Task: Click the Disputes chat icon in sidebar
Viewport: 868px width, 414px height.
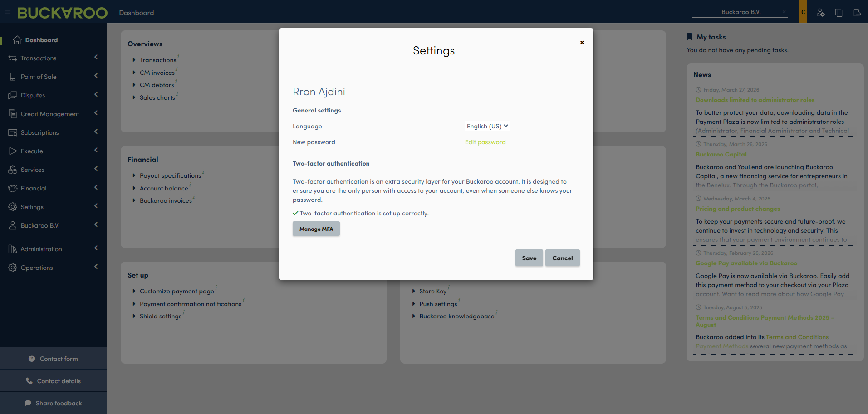Action: [13, 95]
